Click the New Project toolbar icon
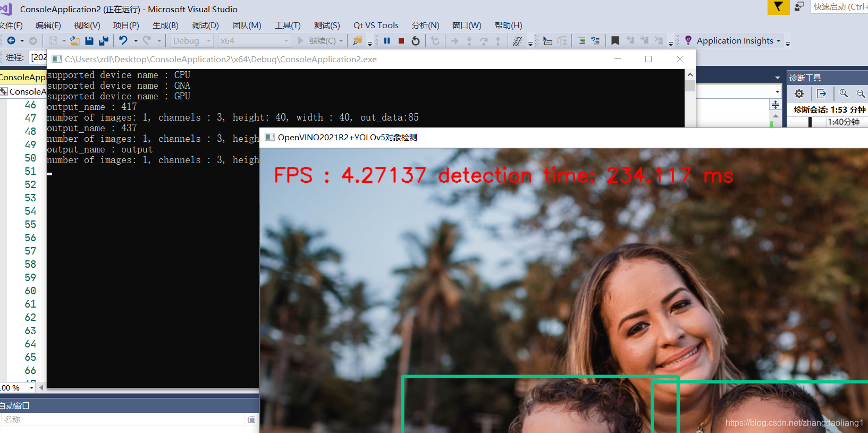868x433 pixels. point(53,40)
